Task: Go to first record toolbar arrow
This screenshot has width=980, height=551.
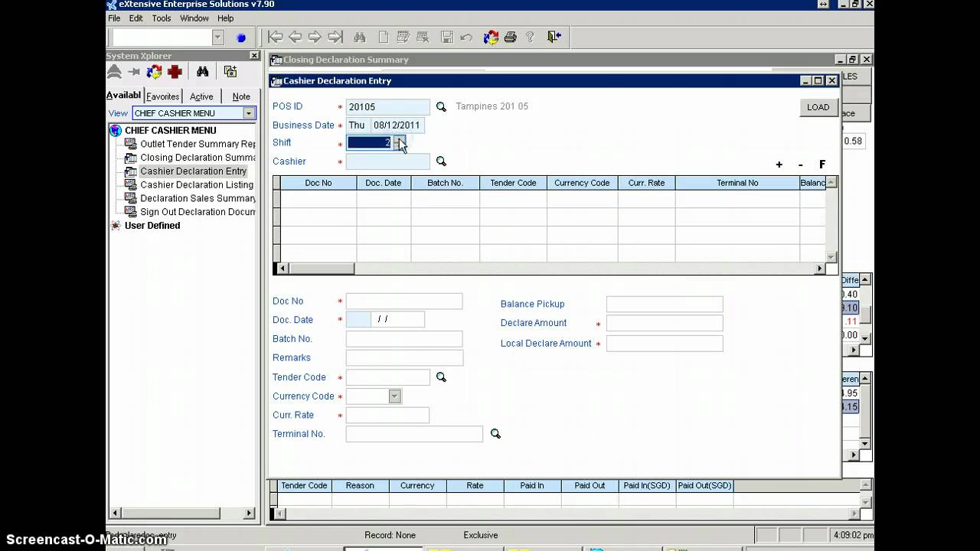Action: pyautogui.click(x=276, y=37)
